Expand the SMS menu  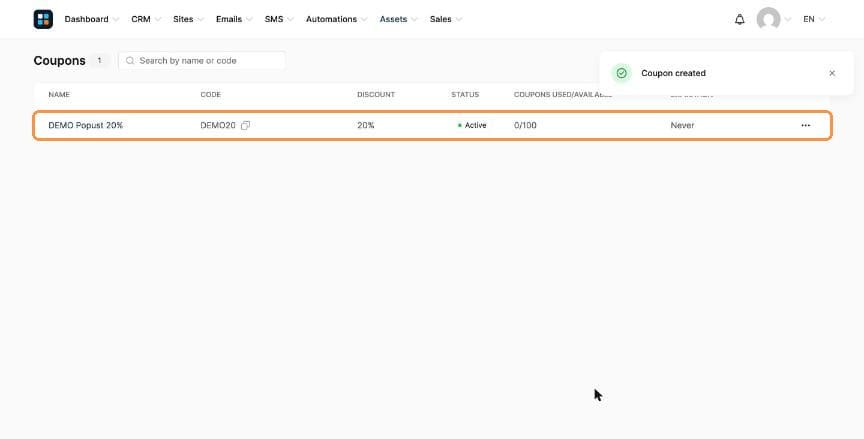[x=279, y=19]
